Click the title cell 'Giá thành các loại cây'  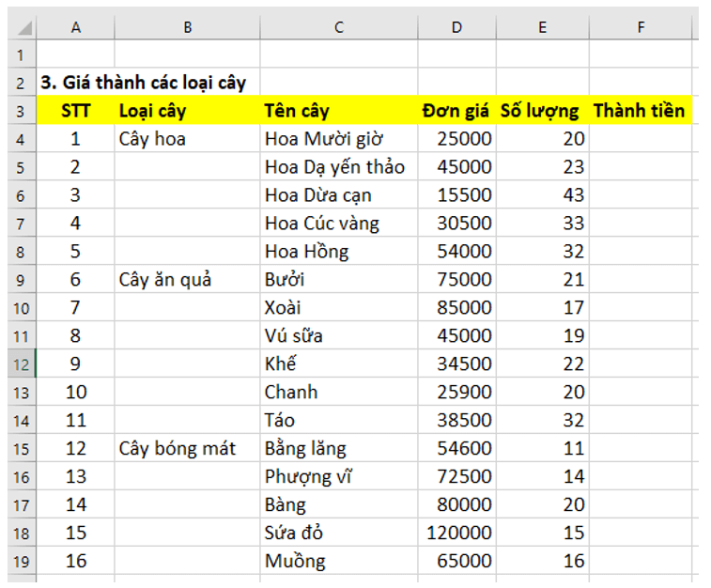point(143,83)
